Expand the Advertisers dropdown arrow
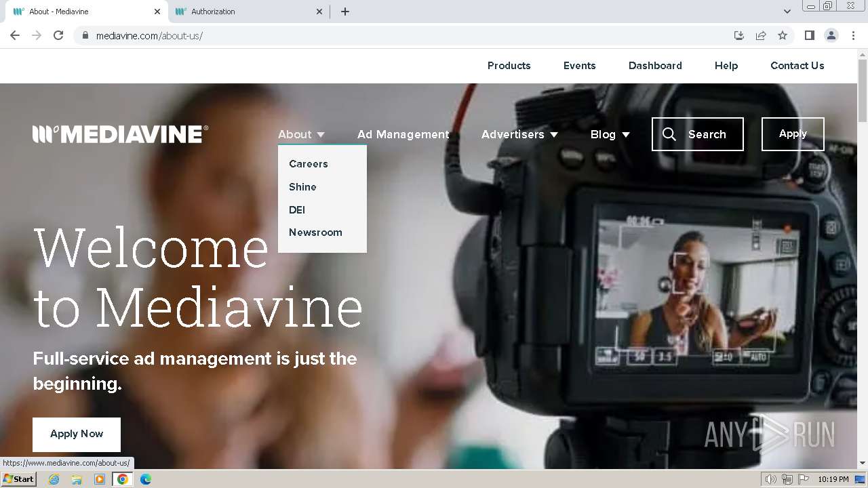This screenshot has width=868, height=488. (x=554, y=135)
